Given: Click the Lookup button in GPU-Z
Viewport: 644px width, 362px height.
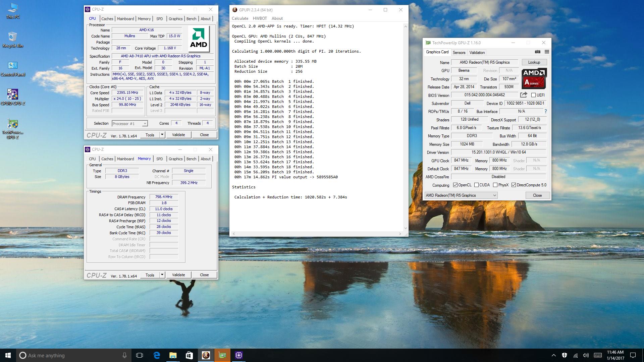Looking at the screenshot, I should click(x=534, y=62).
